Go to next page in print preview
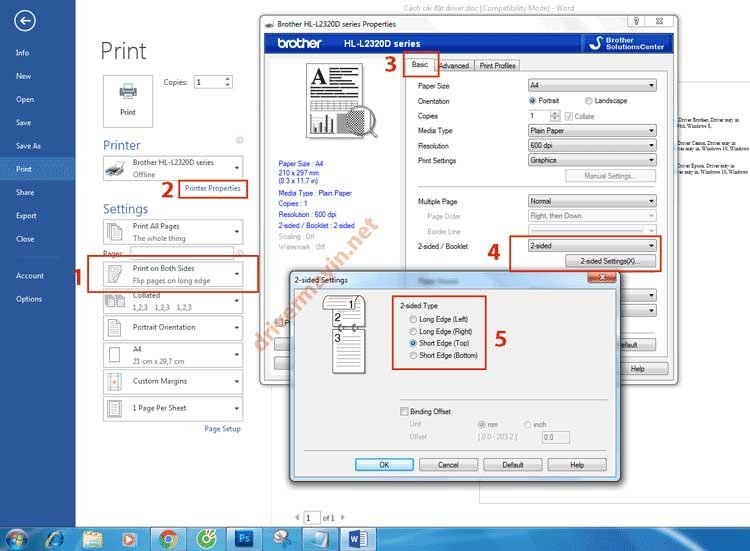Image resolution: width=750 pixels, height=551 pixels. [x=346, y=518]
